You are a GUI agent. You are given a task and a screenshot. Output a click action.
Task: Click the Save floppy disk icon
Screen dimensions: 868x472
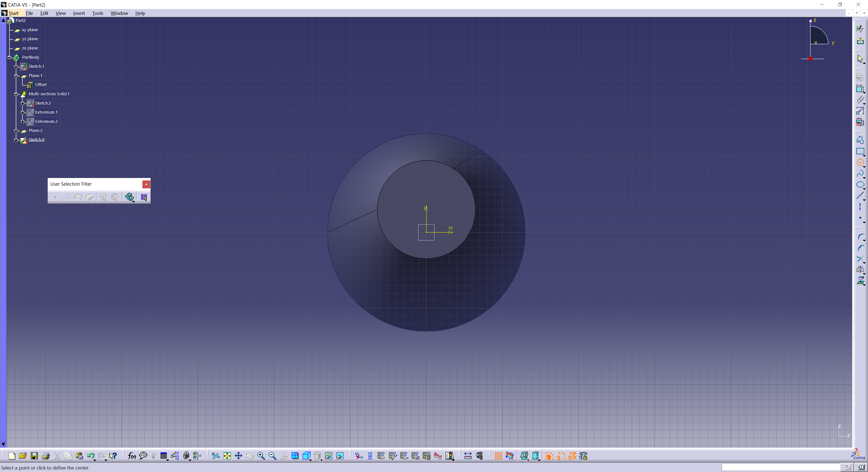coord(34,456)
